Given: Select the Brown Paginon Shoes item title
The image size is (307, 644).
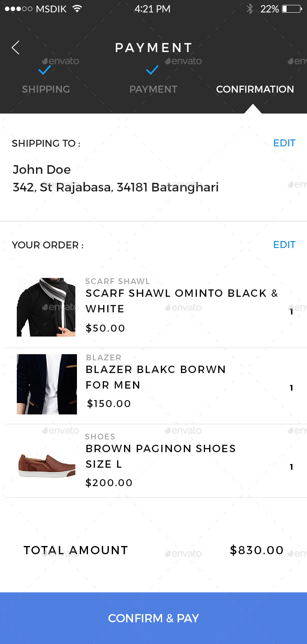Looking at the screenshot, I should tap(160, 456).
